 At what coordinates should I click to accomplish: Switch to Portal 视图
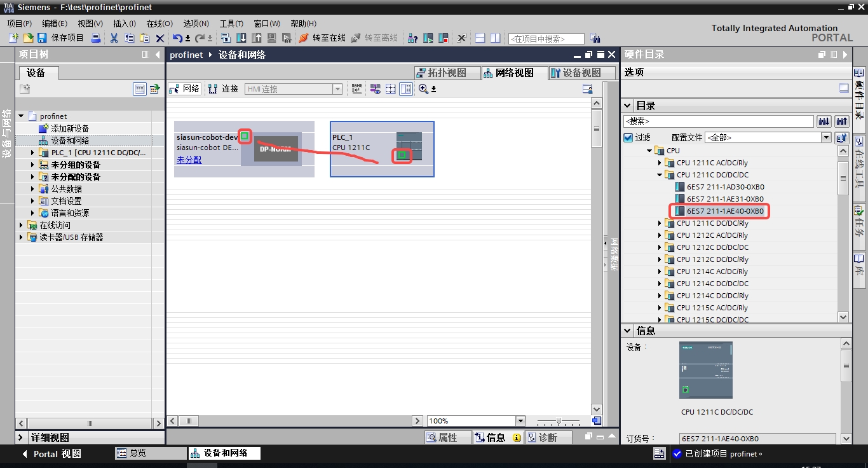(51, 453)
